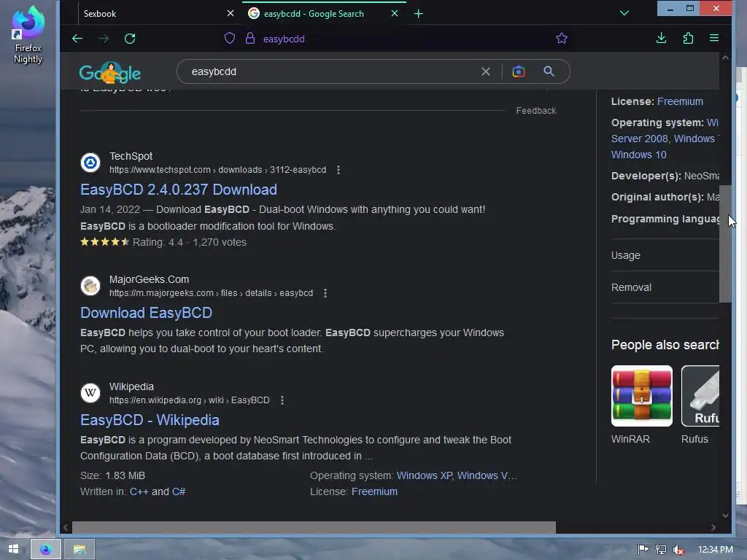This screenshot has height=560, width=747.
Task: Follow the Freemium license link in the knowledge panel
Action: pos(680,101)
